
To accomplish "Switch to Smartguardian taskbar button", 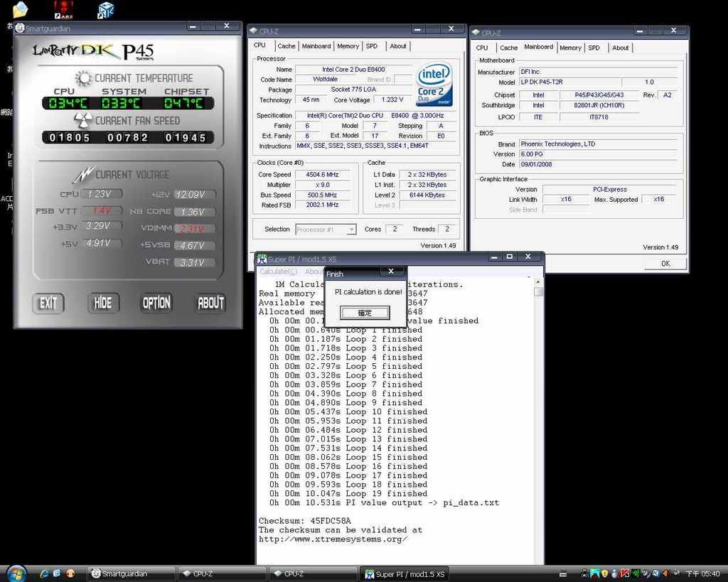I will pyautogui.click(x=132, y=573).
